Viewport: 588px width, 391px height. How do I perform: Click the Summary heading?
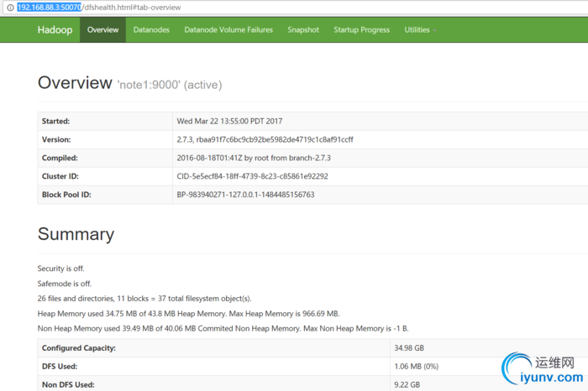(x=76, y=234)
